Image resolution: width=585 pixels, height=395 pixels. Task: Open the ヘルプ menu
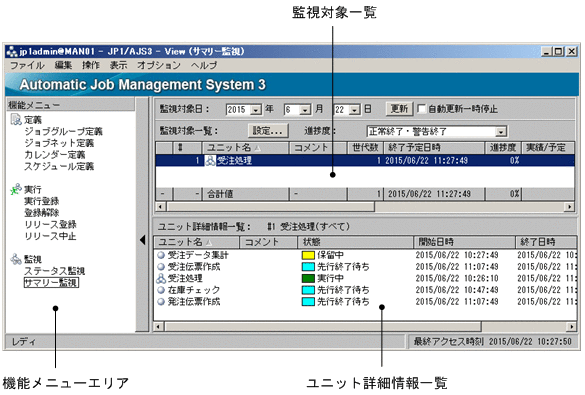[x=204, y=65]
